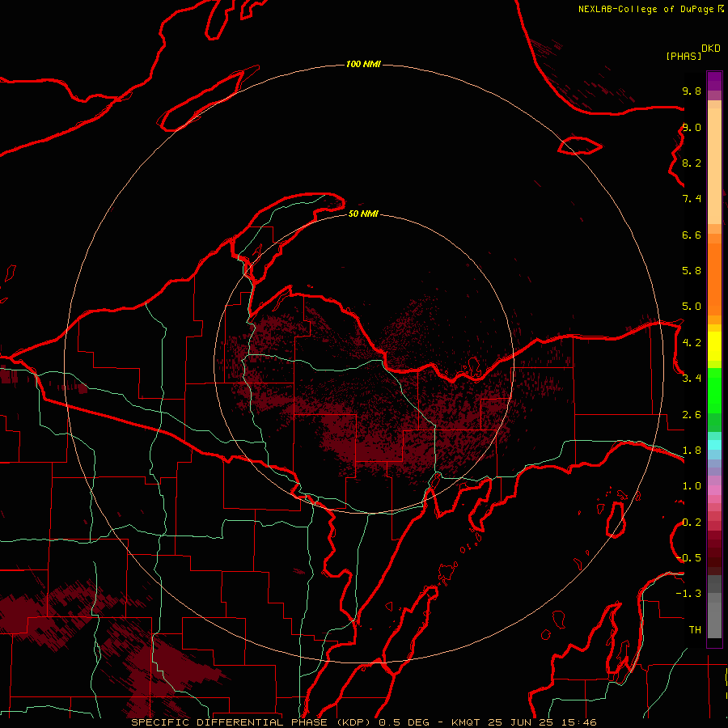Click the 7.4 legend value
728x728 pixels.
tap(692, 199)
